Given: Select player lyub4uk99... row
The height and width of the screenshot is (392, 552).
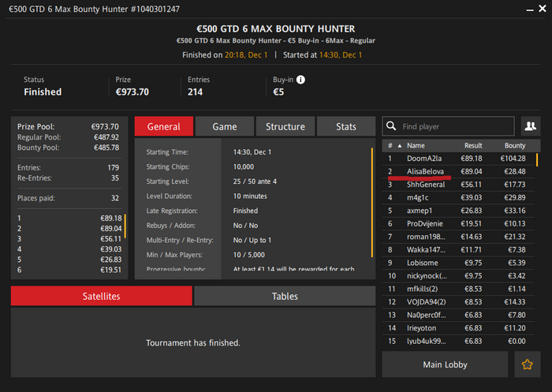Looking at the screenshot, I should [458, 341].
